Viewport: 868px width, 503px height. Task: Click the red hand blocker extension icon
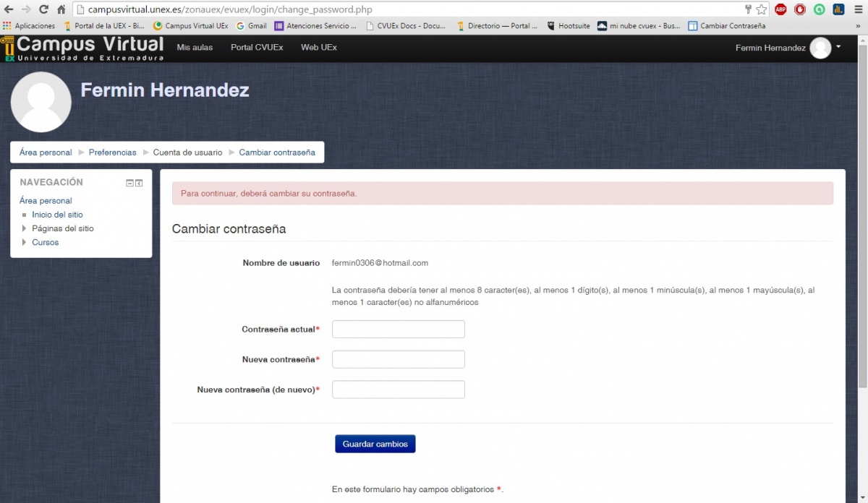click(800, 9)
